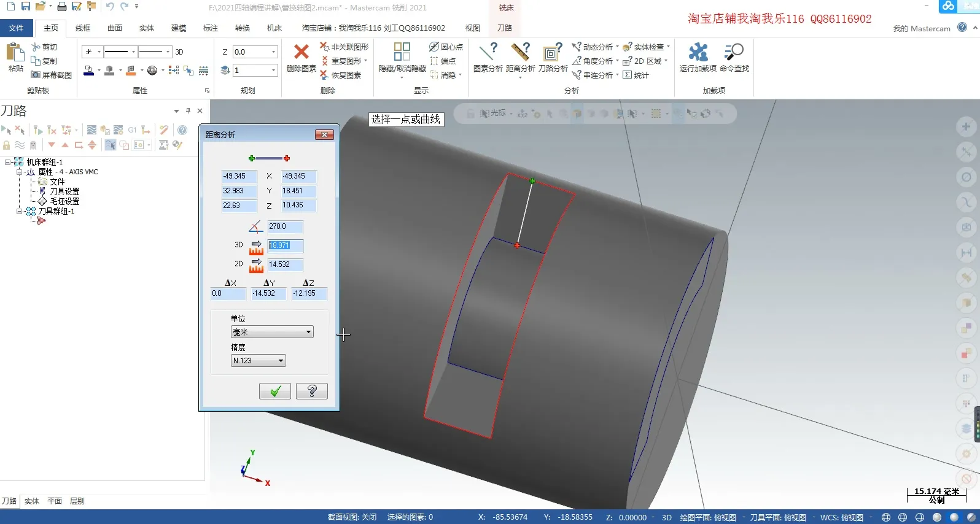This screenshot has width=980, height=524.
Task: Open 图素分析 tool in ribbon
Action: coord(488,53)
